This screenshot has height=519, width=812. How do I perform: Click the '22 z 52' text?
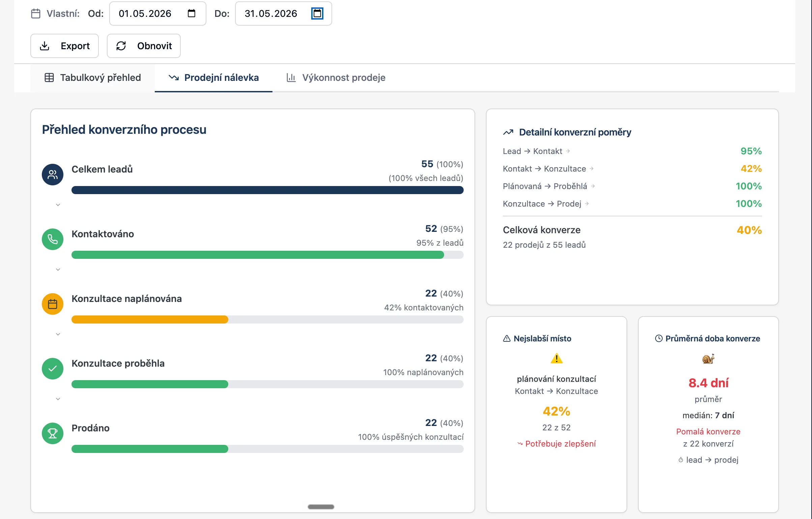coord(556,428)
